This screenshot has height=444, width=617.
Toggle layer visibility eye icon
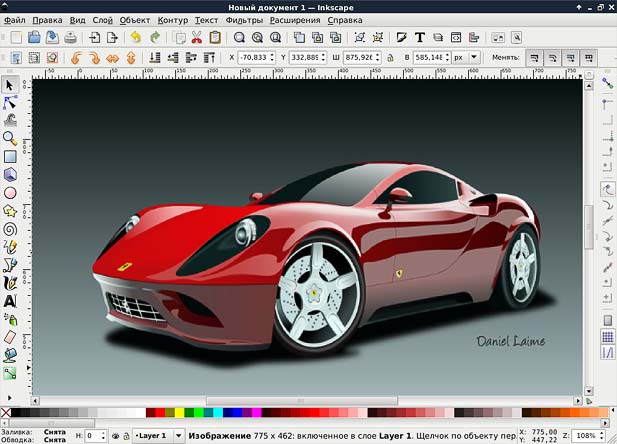[x=115, y=436]
